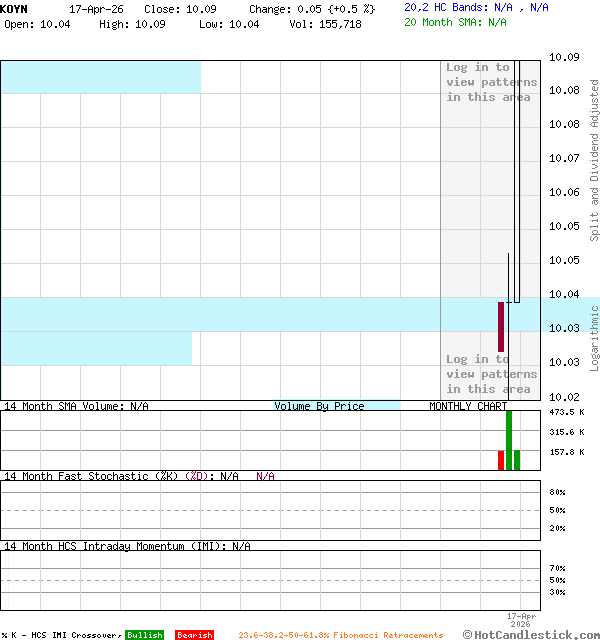600x640 pixels.
Task: Click the light blue volume-by-price bar at top
Action: (x=100, y=77)
